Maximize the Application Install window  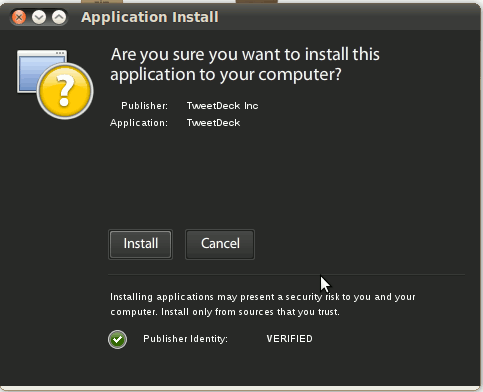pos(59,17)
